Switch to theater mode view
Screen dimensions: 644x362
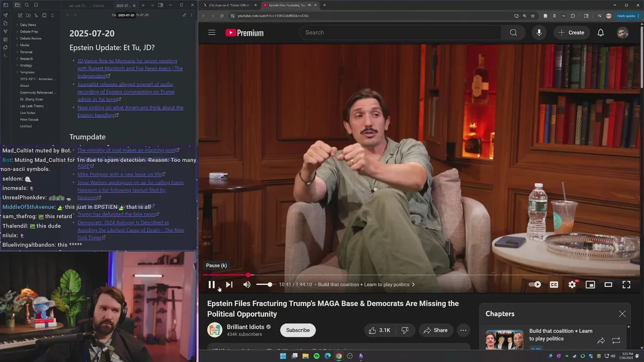pos(608,285)
